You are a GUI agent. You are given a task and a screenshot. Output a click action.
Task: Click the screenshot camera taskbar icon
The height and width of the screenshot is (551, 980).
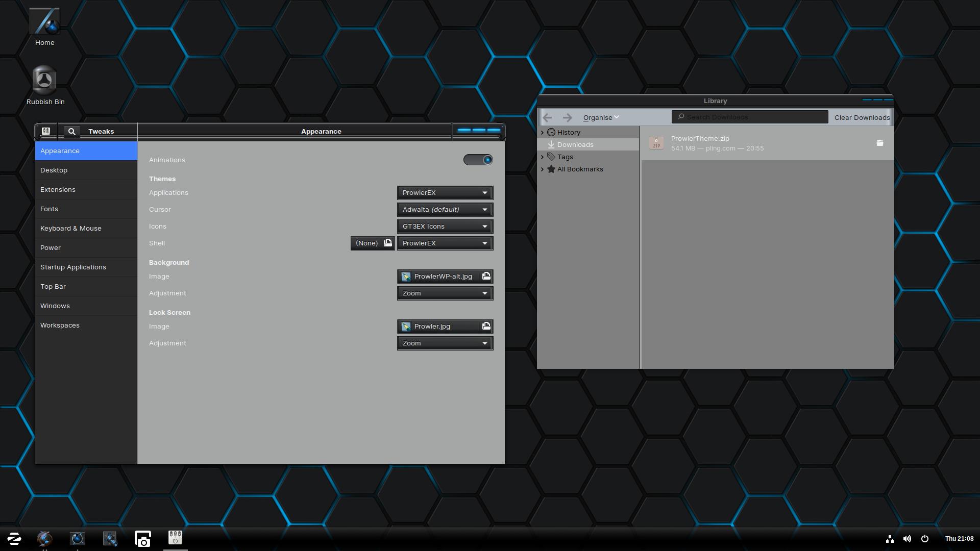143,539
